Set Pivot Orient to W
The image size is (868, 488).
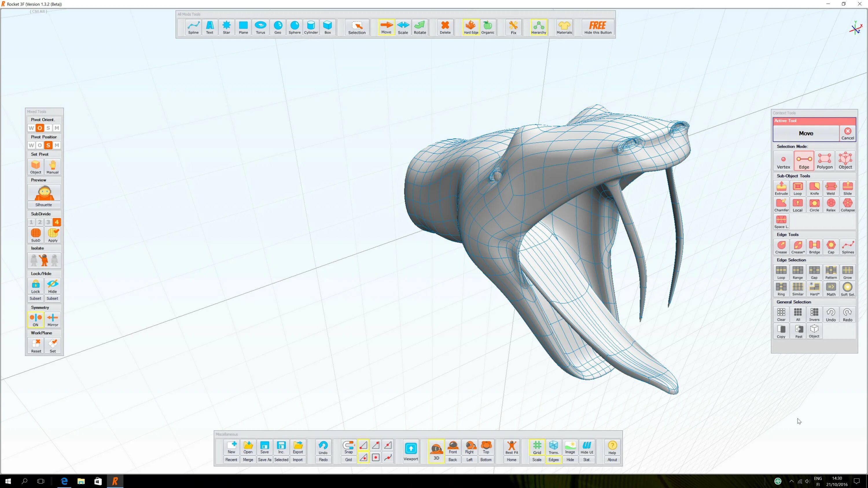31,128
